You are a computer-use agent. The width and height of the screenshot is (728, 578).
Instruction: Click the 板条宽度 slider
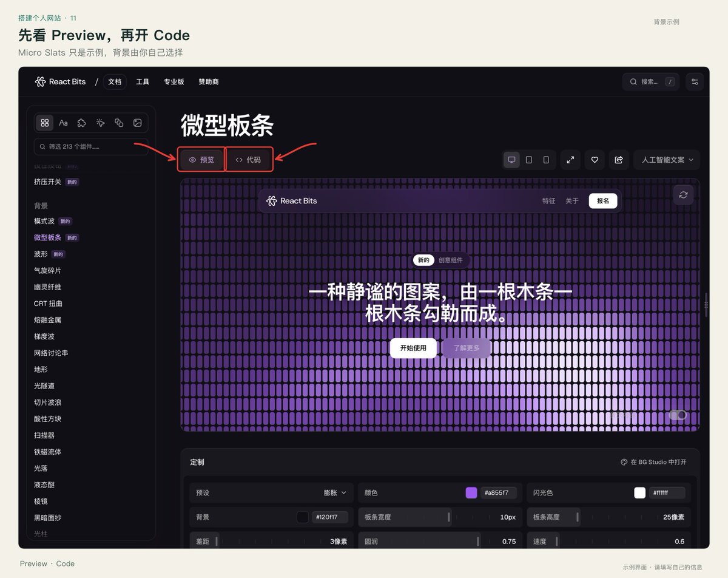point(440,517)
